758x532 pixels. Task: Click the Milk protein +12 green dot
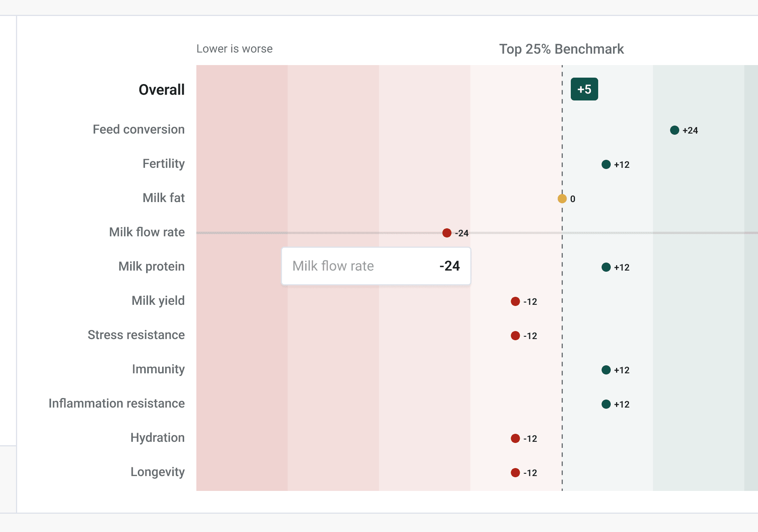pos(606,267)
